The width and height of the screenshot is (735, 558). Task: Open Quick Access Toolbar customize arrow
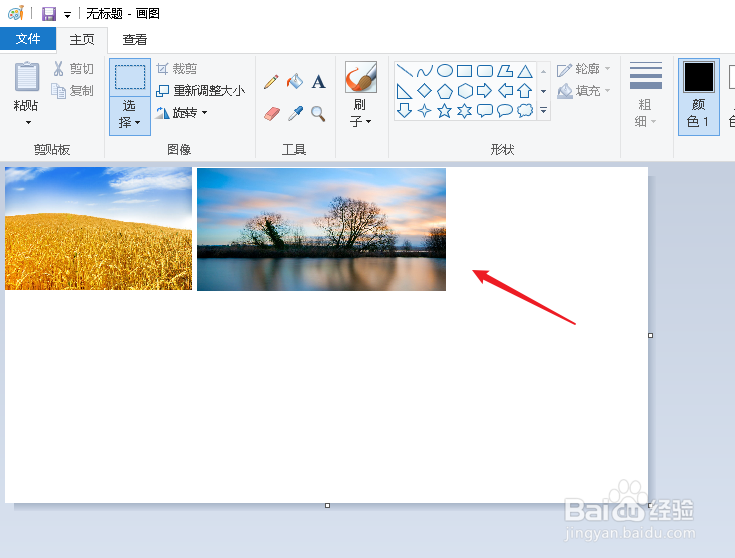(x=68, y=15)
